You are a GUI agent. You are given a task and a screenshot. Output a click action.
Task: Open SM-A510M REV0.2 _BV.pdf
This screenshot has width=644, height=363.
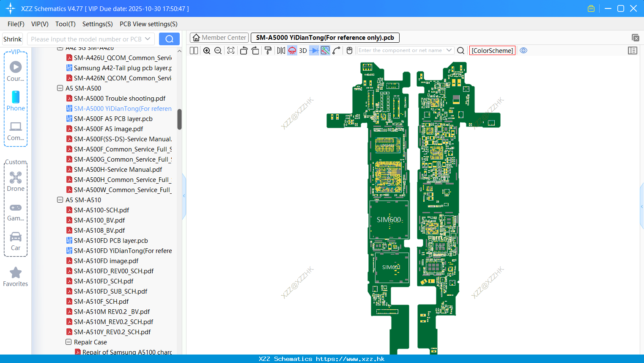(x=112, y=312)
